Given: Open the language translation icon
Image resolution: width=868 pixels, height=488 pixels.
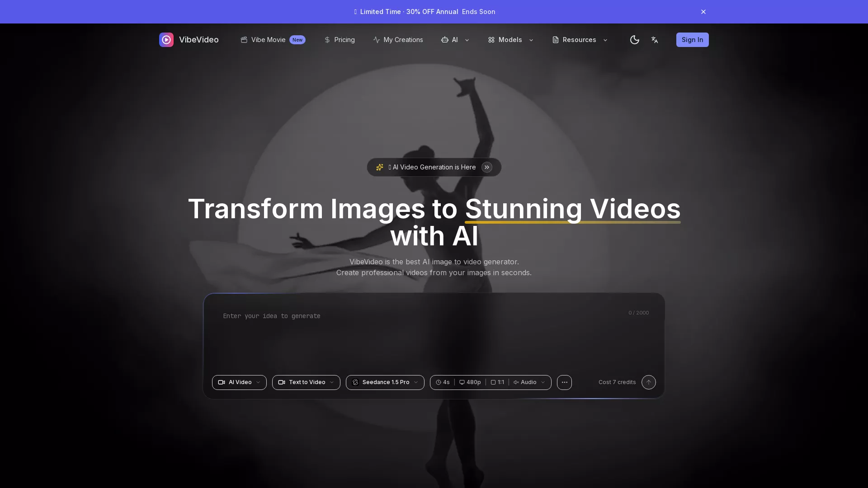Looking at the screenshot, I should pos(655,40).
